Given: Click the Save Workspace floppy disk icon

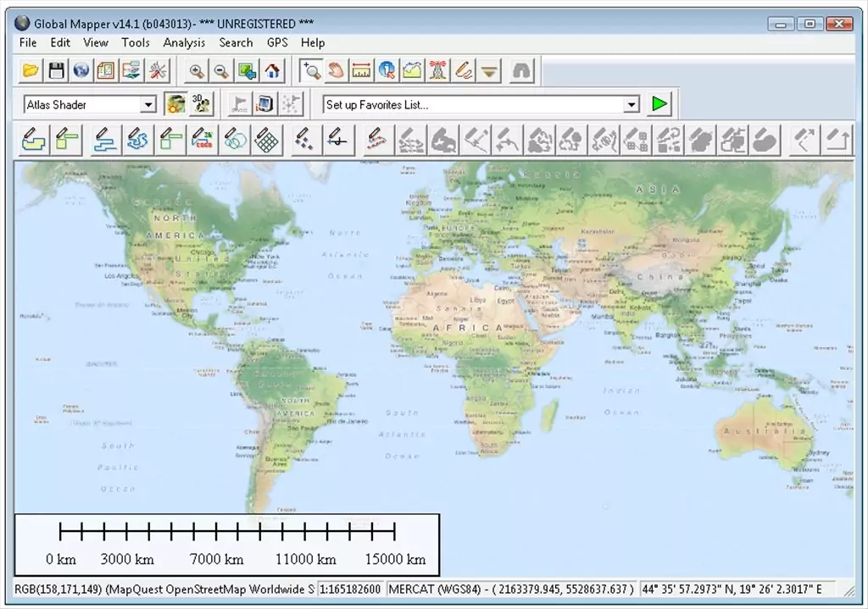Looking at the screenshot, I should click(x=56, y=71).
